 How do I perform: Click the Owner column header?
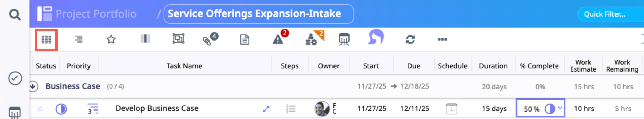(x=328, y=66)
